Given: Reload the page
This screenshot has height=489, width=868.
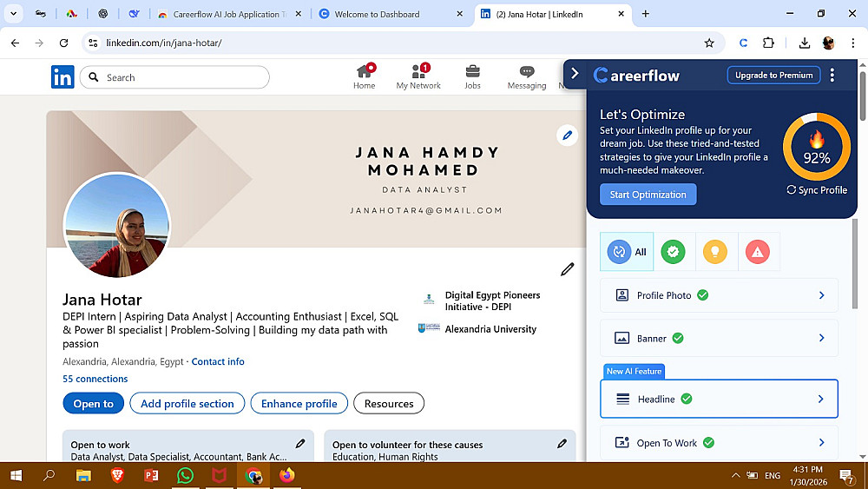Looking at the screenshot, I should pyautogui.click(x=63, y=43).
